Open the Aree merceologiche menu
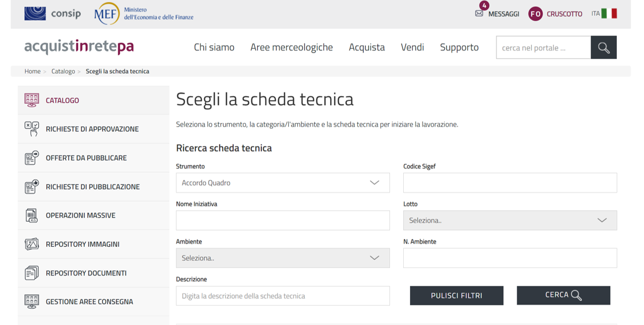This screenshot has width=644, height=325. pos(291,47)
